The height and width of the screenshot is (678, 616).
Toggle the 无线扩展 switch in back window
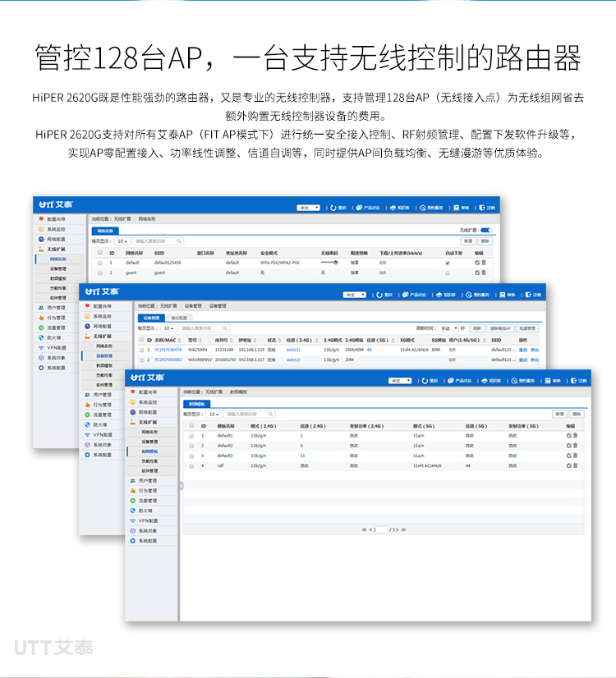[487, 230]
